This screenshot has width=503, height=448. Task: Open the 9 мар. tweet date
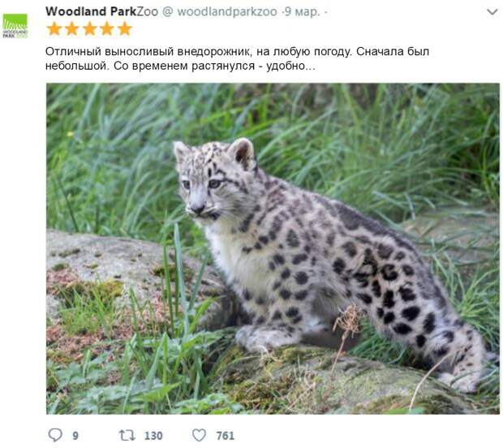(x=303, y=12)
